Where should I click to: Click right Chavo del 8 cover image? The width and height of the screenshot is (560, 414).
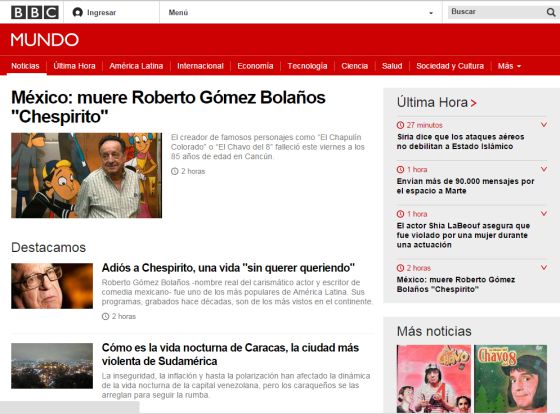(510, 379)
